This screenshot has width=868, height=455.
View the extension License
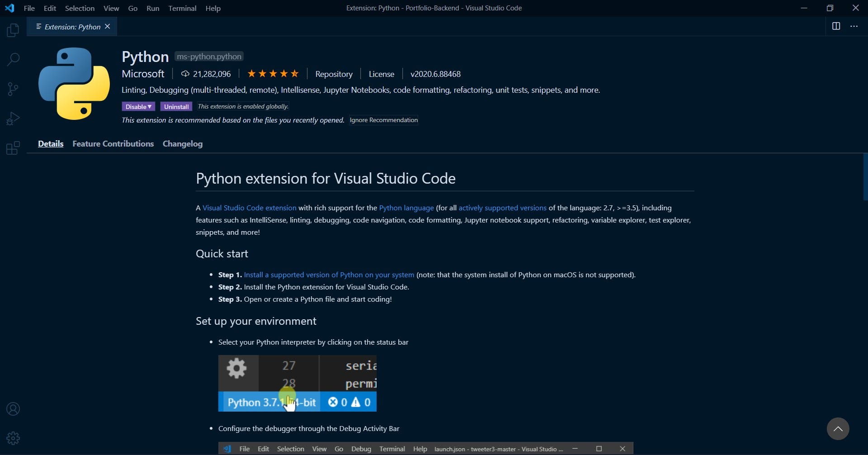pyautogui.click(x=381, y=74)
